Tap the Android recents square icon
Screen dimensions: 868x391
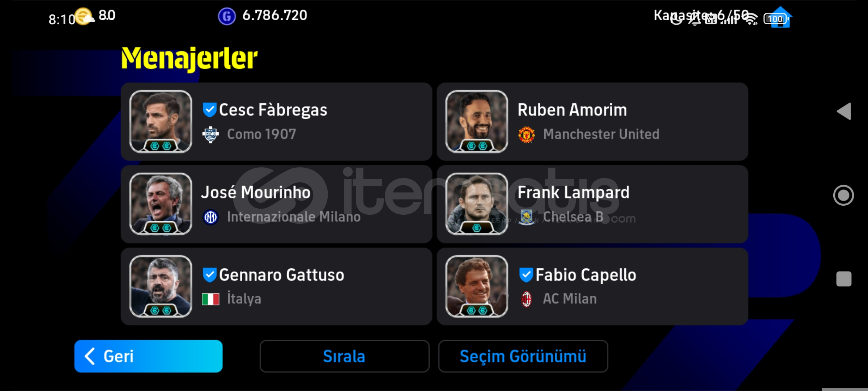tap(844, 279)
